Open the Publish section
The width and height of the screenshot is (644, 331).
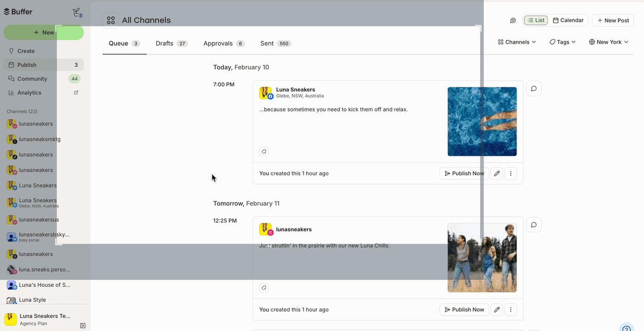tap(44, 65)
